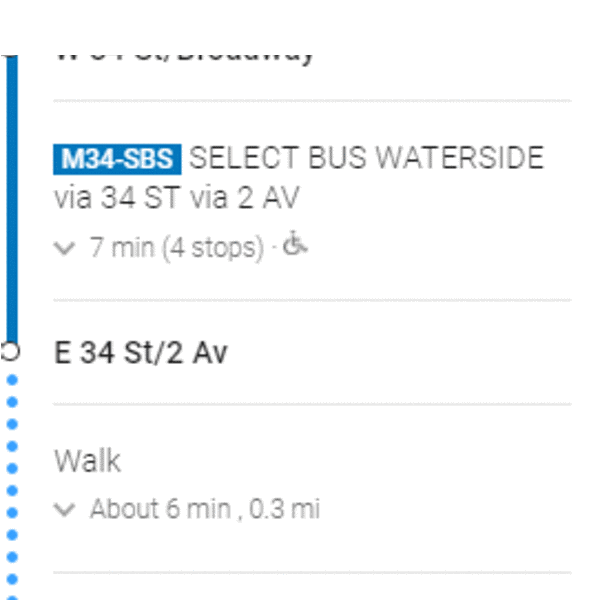Click the divider line above the Walk step
Viewport: 600px width, 600px height.
tap(311, 404)
